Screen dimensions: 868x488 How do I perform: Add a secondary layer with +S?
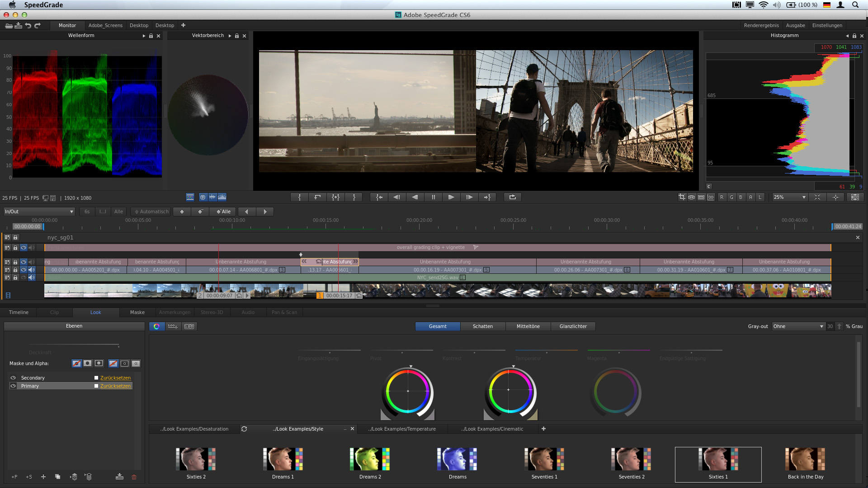pos(29,477)
